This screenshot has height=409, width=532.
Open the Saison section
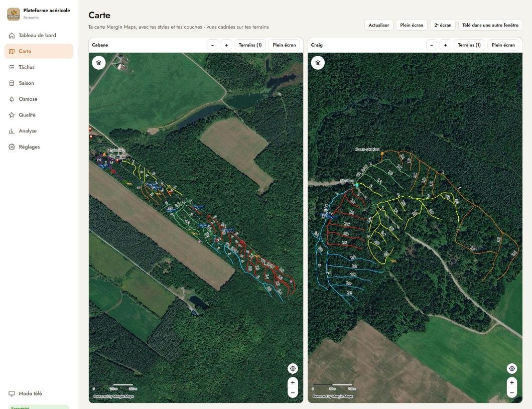tap(39, 83)
